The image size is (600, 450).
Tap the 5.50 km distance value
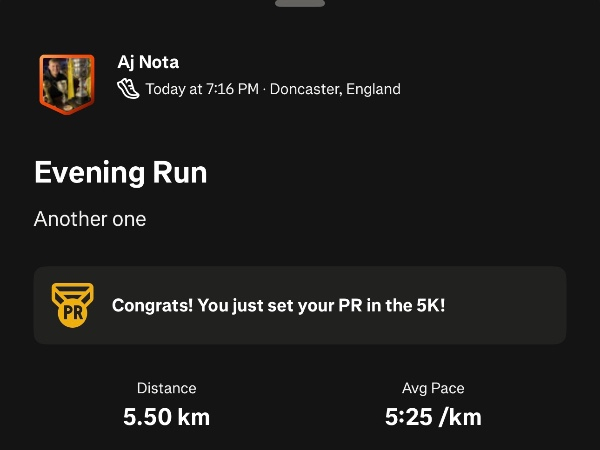[x=166, y=417]
